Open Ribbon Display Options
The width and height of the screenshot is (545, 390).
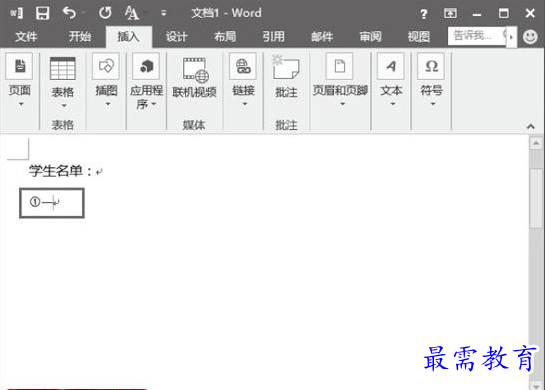click(x=450, y=14)
